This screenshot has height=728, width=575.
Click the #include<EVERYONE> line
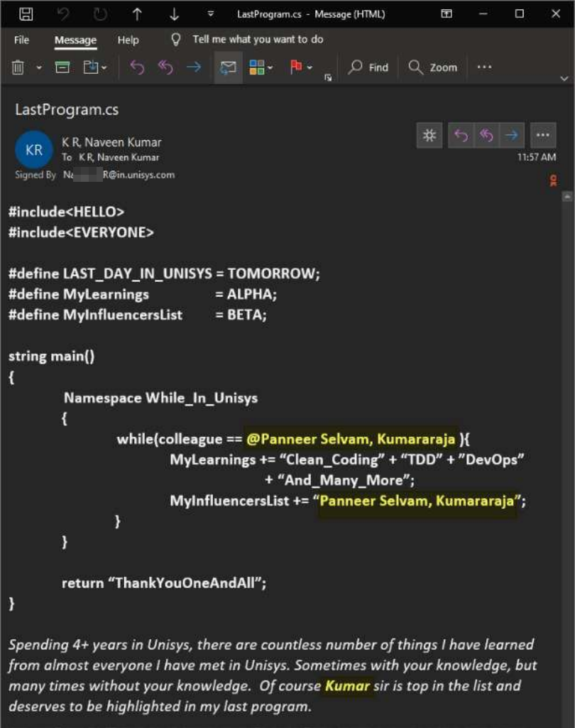point(81,232)
